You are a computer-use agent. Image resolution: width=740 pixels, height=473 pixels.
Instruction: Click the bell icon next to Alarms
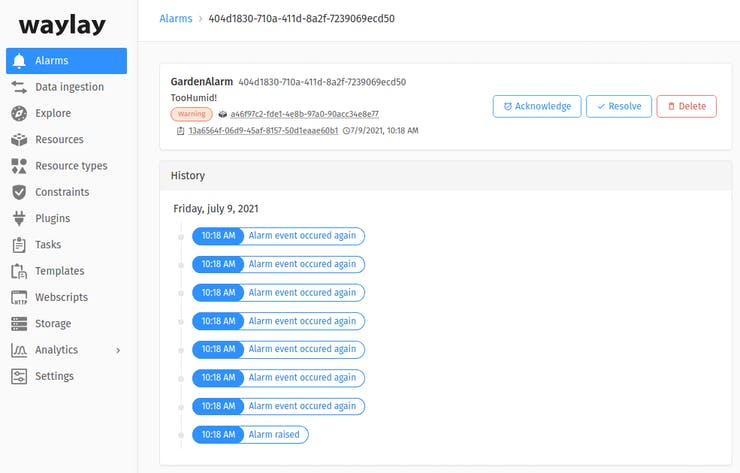[19, 61]
